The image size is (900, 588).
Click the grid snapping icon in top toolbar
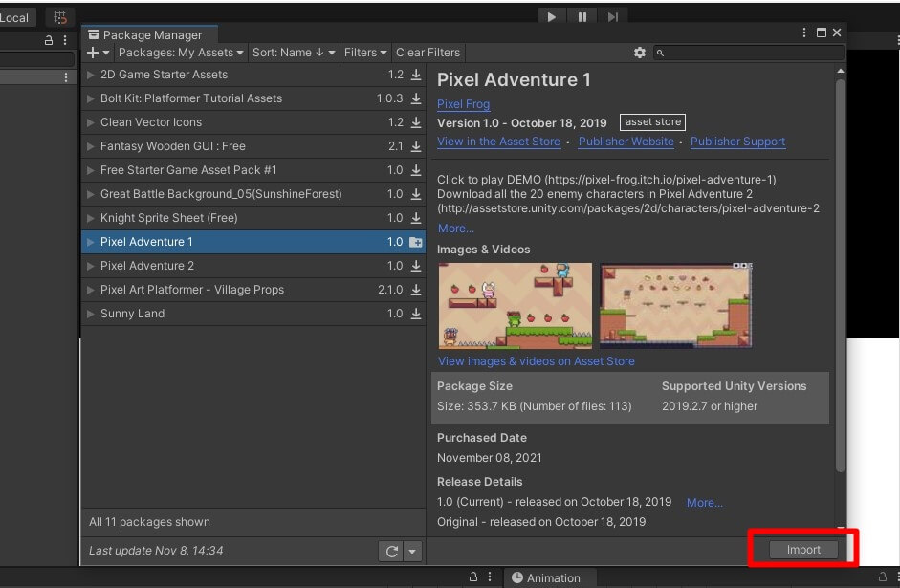point(60,17)
